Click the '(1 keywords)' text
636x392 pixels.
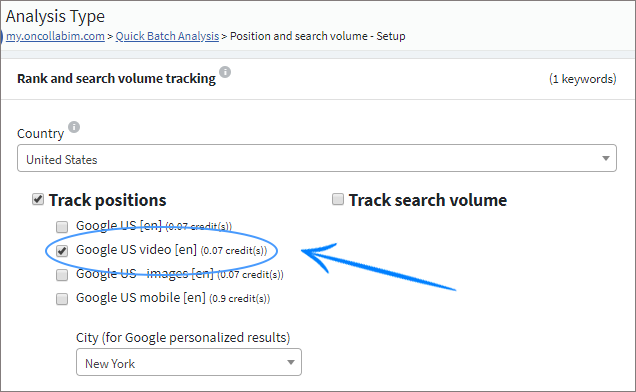583,79
